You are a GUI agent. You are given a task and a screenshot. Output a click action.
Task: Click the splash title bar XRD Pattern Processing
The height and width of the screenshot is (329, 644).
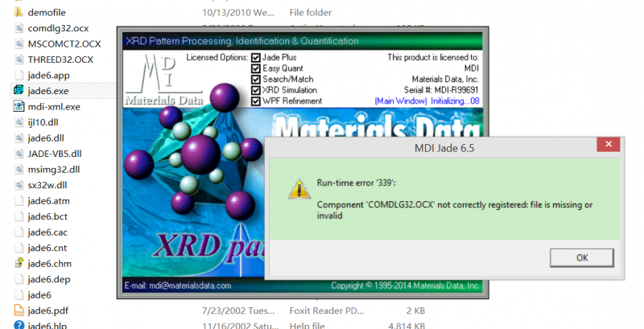(302, 41)
